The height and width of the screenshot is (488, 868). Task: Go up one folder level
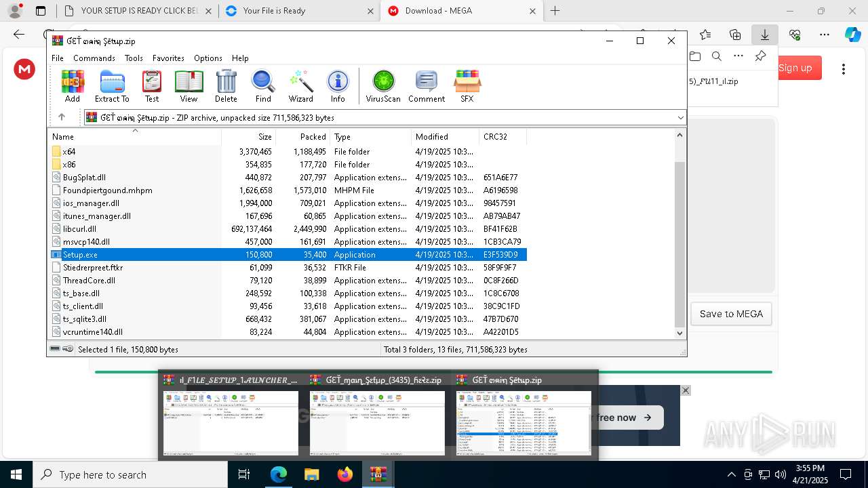(61, 117)
